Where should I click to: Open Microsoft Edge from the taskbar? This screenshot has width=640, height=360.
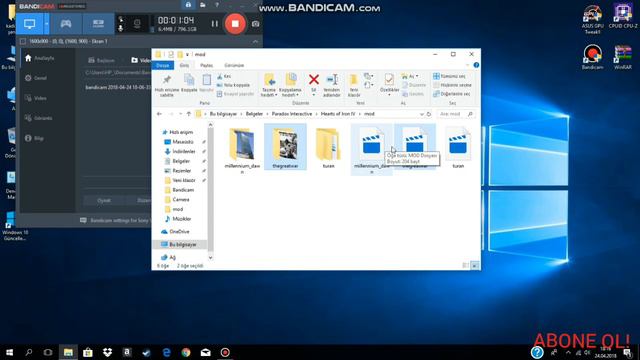[166, 352]
